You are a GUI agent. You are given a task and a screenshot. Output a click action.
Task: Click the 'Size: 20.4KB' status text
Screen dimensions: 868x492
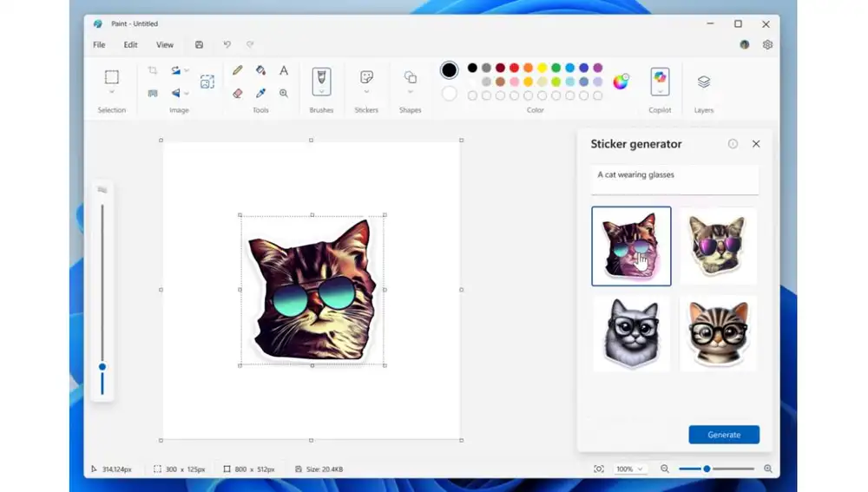(325, 469)
